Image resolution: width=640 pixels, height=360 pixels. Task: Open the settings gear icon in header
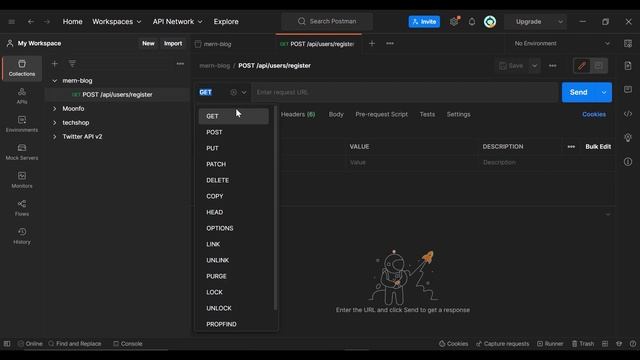pos(454,22)
